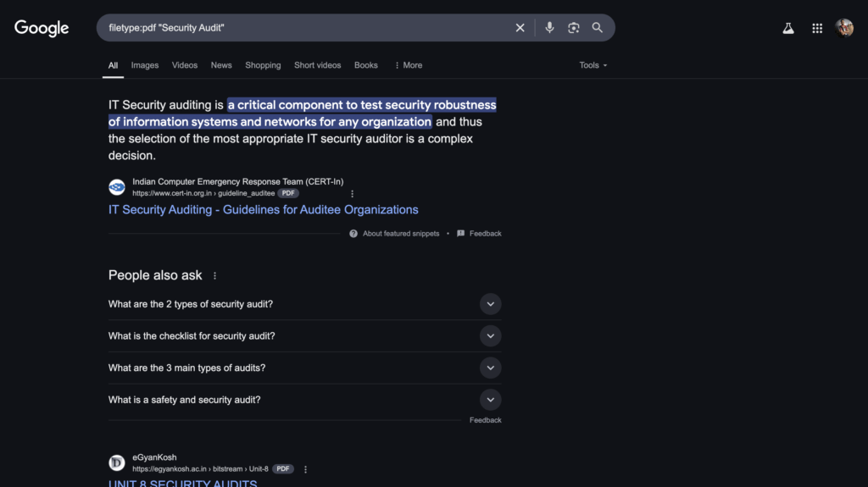Switch to Images tab
Image resolution: width=868 pixels, height=487 pixels.
[145, 65]
